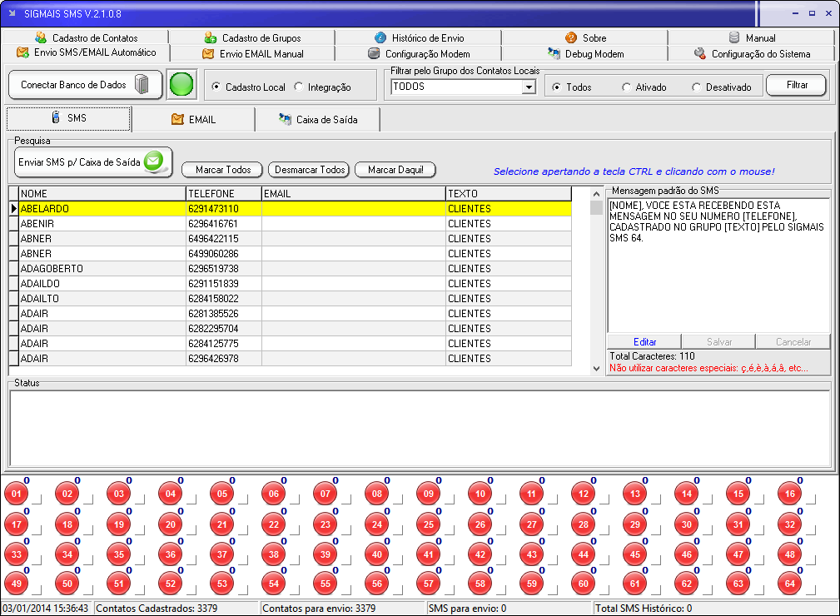
Task: Click the NOME column header
Action: click(102, 193)
